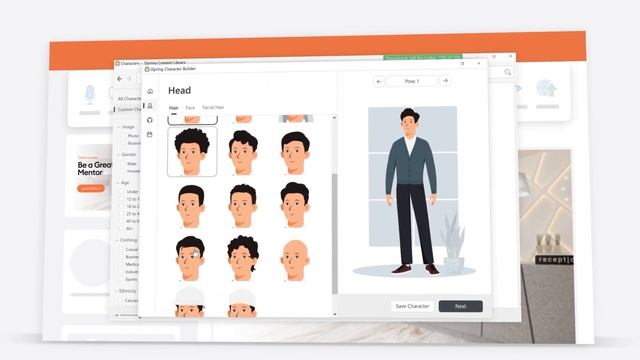Select All Characters in Content Library sidebar
The width and height of the screenshot is (640, 360).
point(129,99)
